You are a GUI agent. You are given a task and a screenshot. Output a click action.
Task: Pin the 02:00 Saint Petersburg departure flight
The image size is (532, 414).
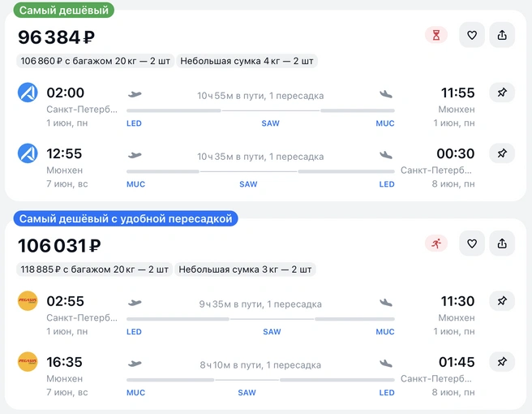pyautogui.click(x=502, y=93)
